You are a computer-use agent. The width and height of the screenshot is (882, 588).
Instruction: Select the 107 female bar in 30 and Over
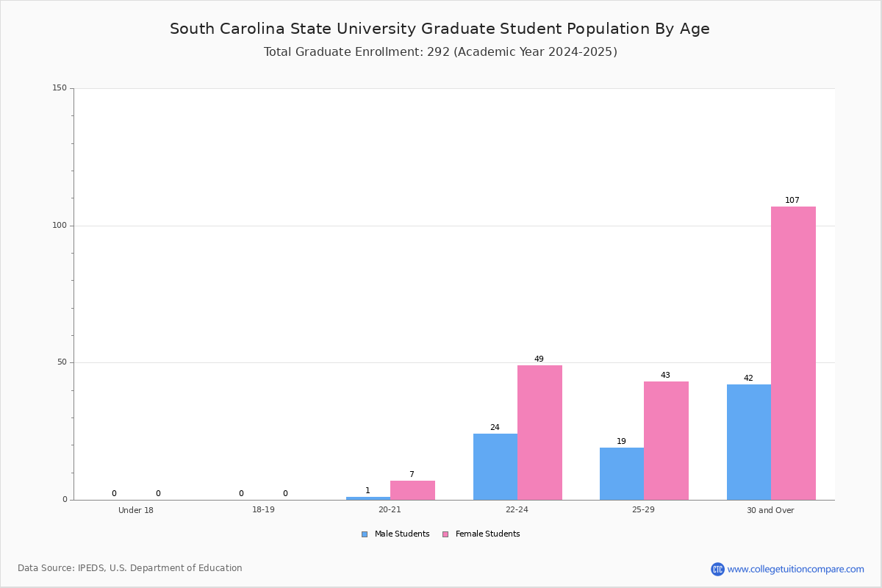click(x=793, y=353)
